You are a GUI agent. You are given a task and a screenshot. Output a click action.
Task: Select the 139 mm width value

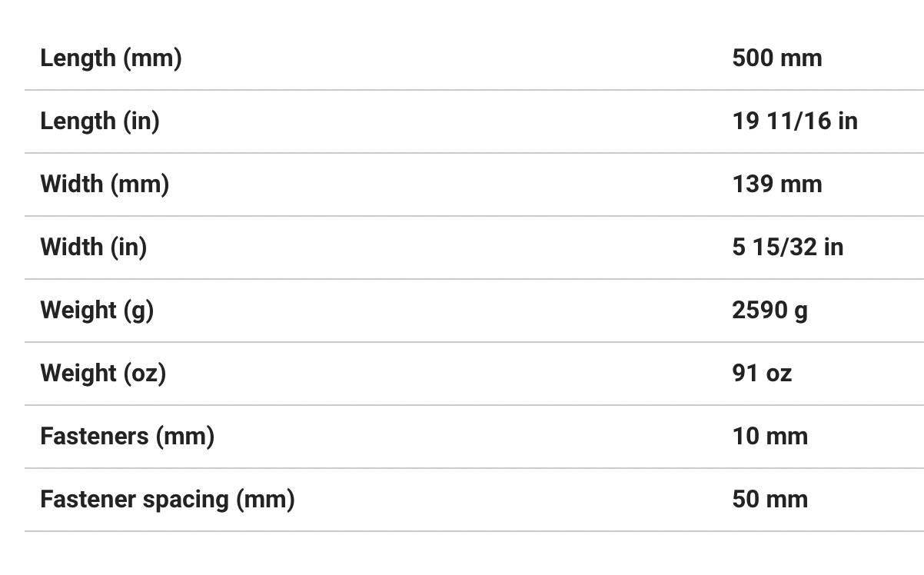tap(776, 184)
